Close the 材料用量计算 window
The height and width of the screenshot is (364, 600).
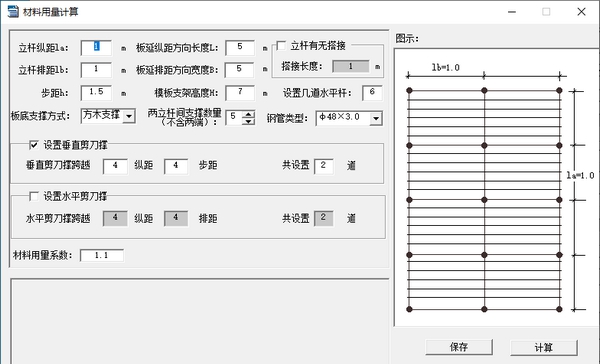tap(581, 12)
